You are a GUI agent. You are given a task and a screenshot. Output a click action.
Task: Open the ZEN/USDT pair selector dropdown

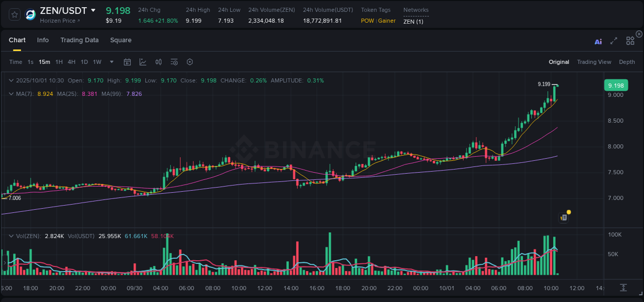coord(93,10)
